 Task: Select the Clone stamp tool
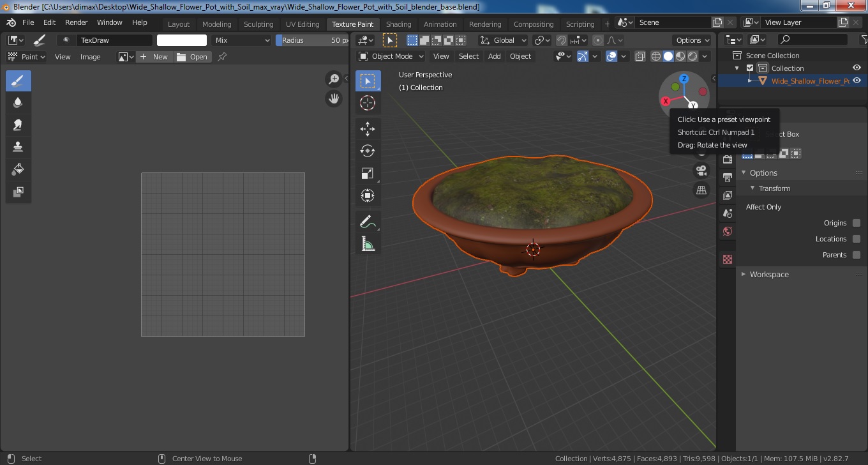[18, 148]
